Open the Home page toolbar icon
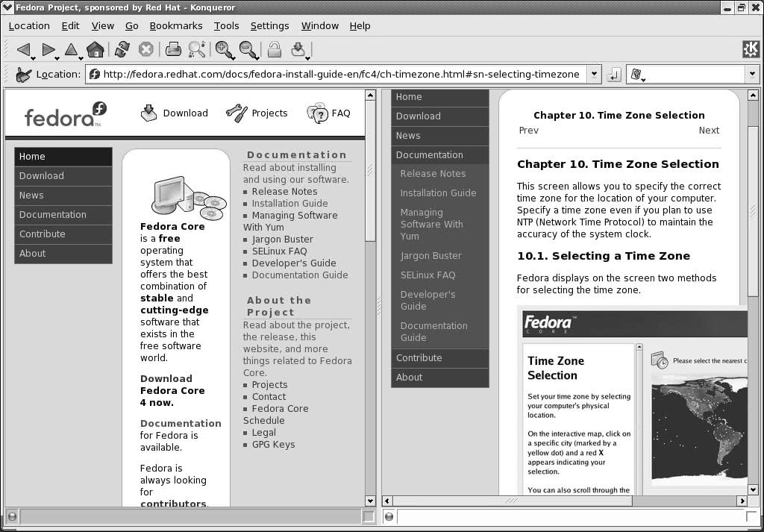 click(95, 49)
